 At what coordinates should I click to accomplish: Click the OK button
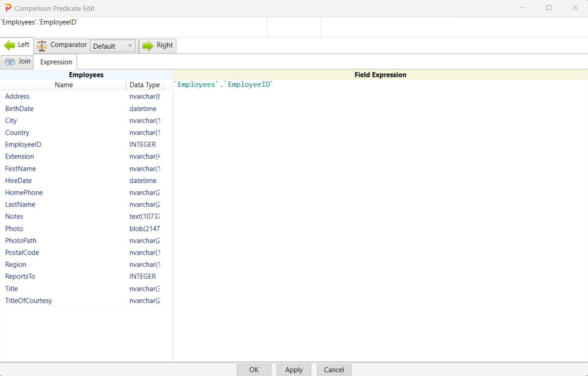(254, 369)
